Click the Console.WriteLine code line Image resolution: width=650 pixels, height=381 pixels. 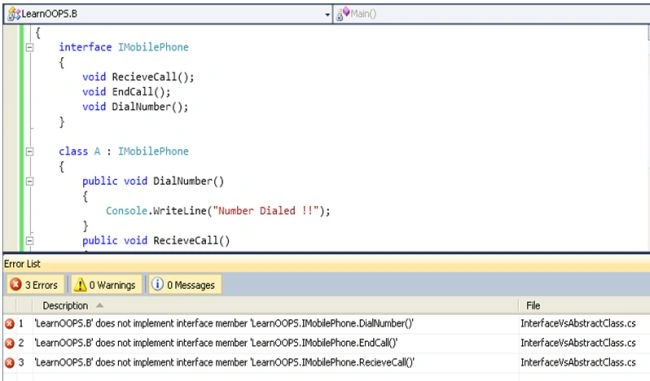coord(218,211)
